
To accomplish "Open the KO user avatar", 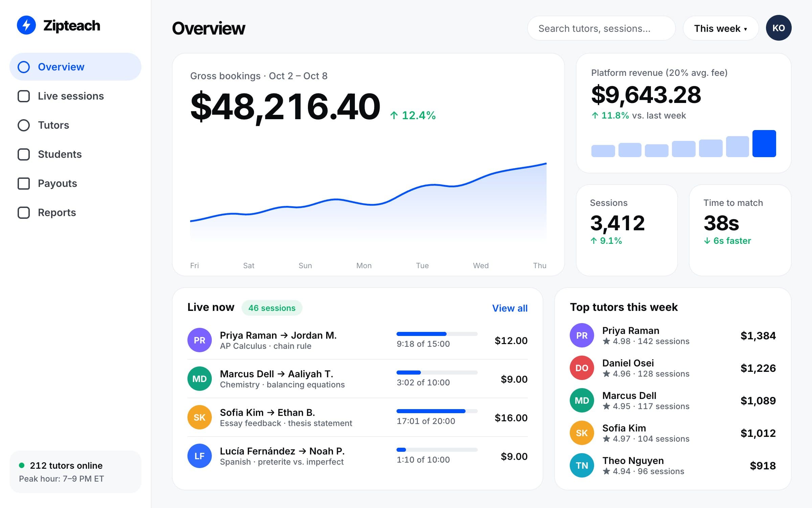I will pos(779,28).
